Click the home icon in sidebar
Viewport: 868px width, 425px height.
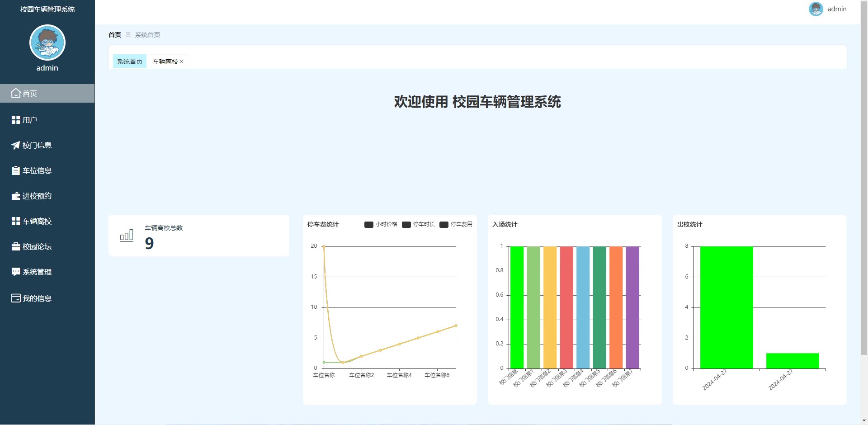16,94
